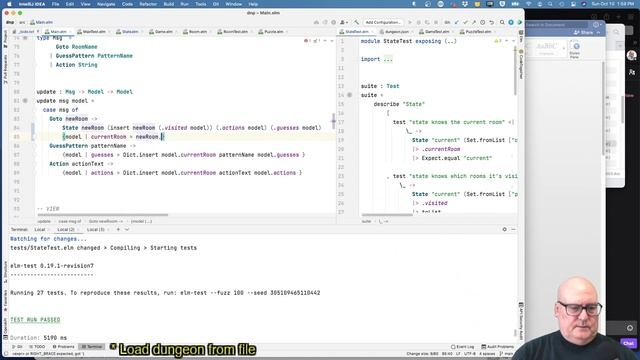The image size is (640, 360).
Task: Open the Event Log
Action: (x=463, y=347)
